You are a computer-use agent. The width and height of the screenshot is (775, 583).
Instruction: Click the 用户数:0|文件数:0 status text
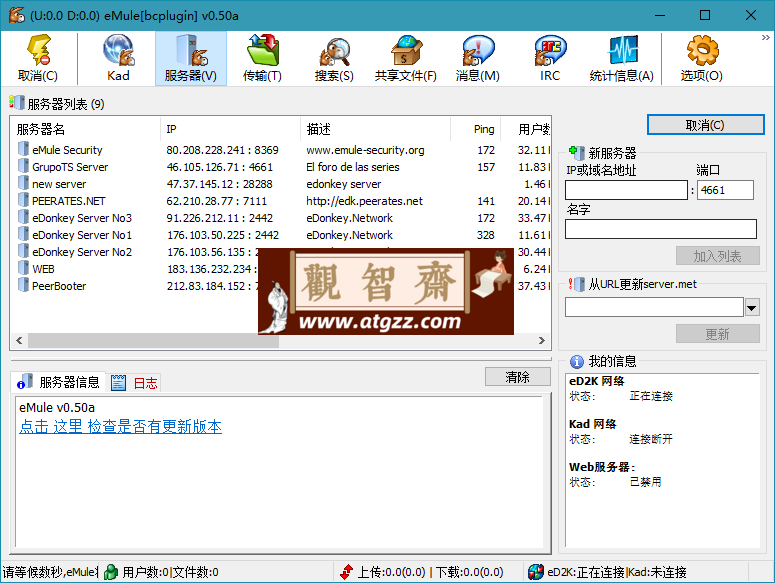(171, 572)
